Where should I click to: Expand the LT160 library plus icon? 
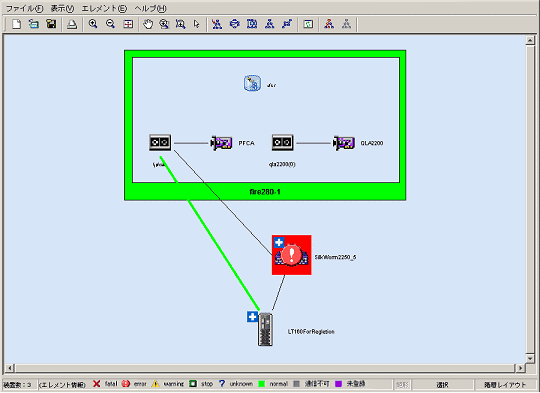point(252,317)
